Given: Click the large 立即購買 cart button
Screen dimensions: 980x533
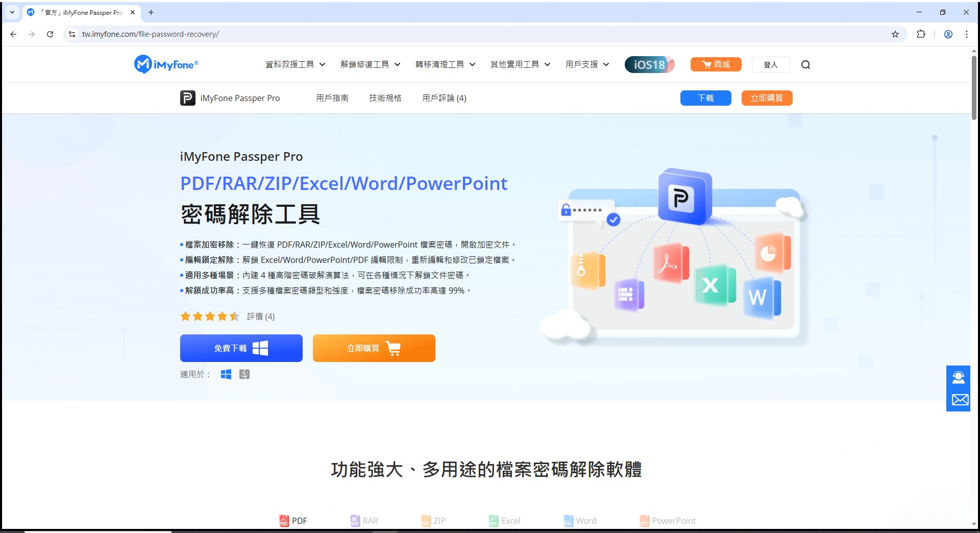Looking at the screenshot, I should (374, 348).
